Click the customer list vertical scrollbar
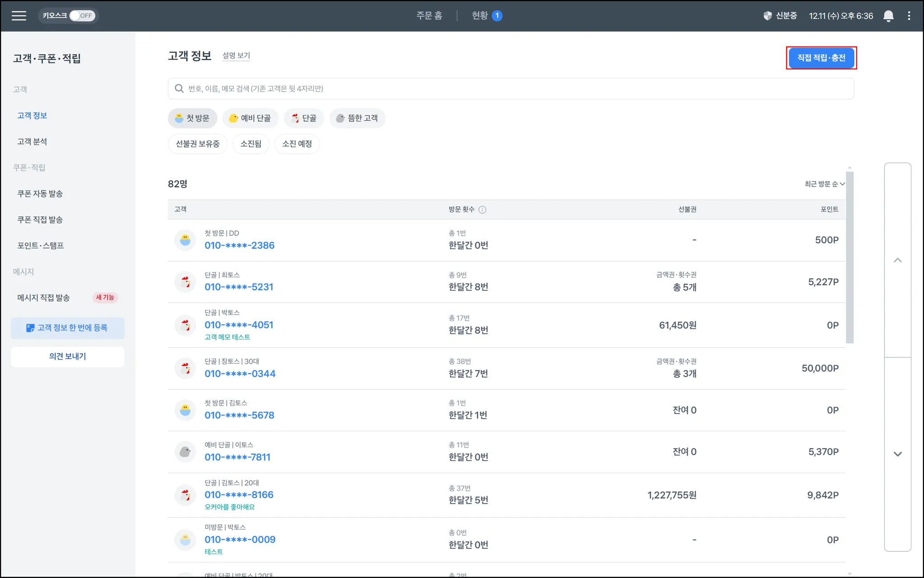The image size is (924, 578). pos(850,257)
